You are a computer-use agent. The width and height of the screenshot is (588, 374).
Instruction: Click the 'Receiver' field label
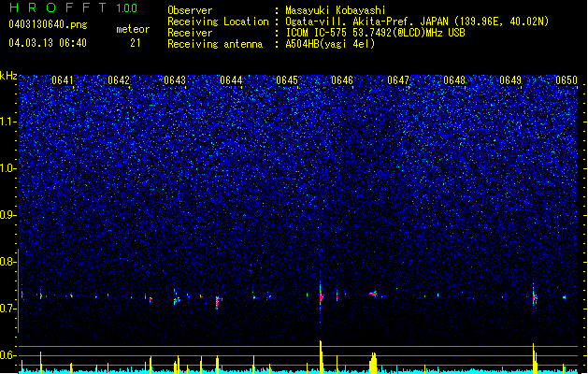(190, 33)
